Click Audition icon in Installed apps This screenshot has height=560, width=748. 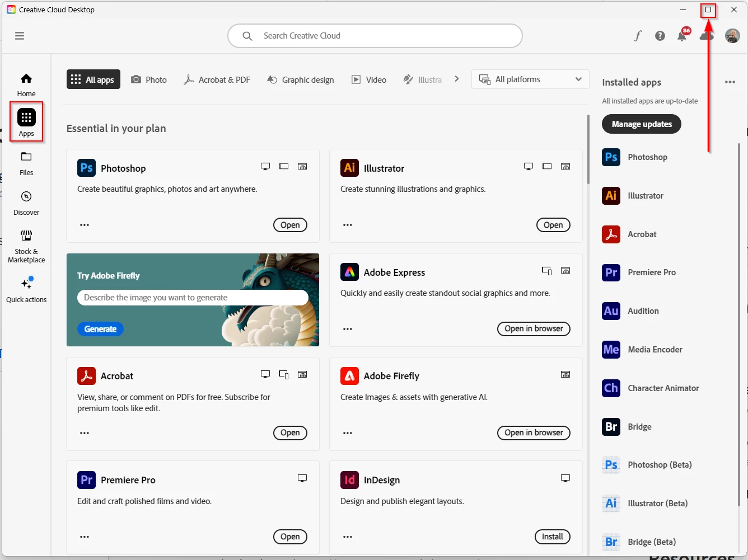[x=611, y=311]
